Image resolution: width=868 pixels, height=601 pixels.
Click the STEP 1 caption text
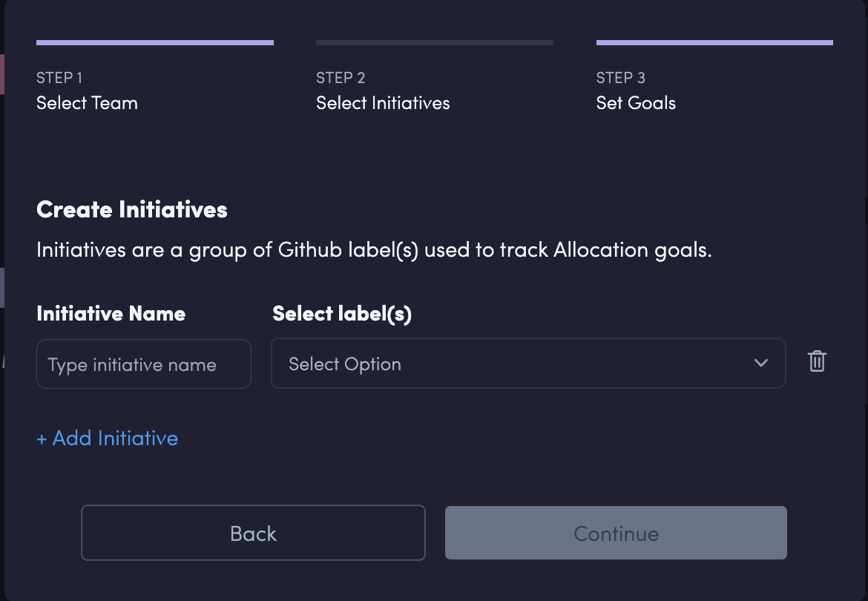tap(59, 78)
